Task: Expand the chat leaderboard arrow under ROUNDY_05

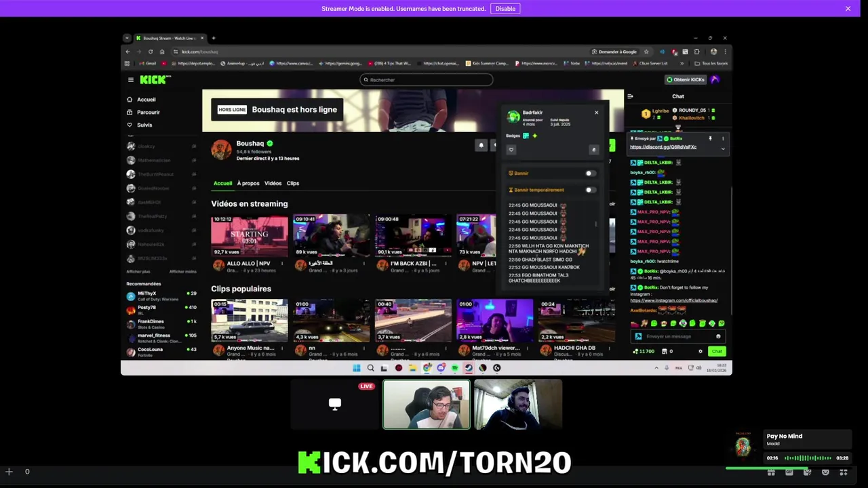Action: pos(678,127)
